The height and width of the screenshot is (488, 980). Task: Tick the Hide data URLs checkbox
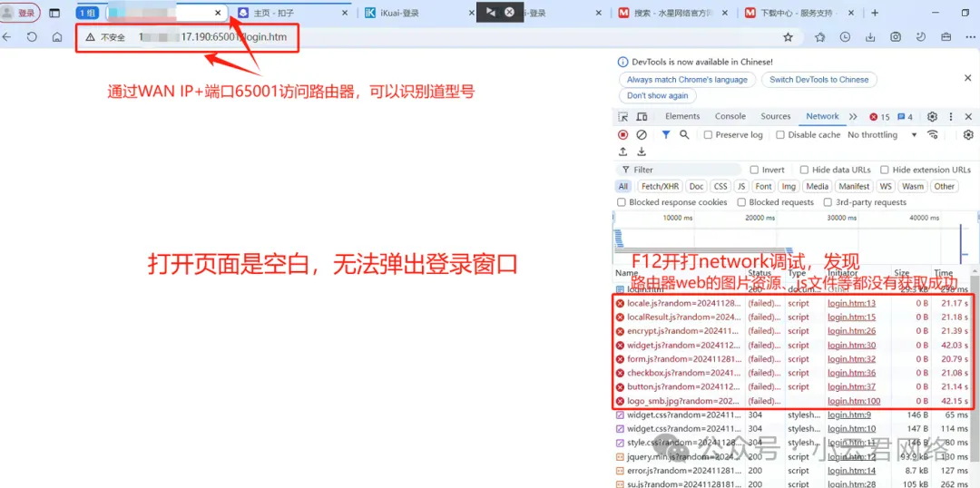(x=804, y=170)
